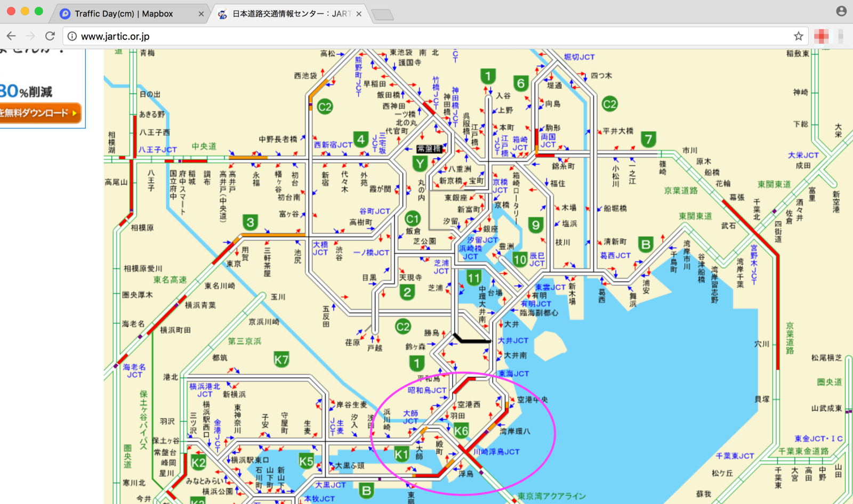Click the K1 badge near 大師
This screenshot has height=504, width=853.
click(x=403, y=453)
